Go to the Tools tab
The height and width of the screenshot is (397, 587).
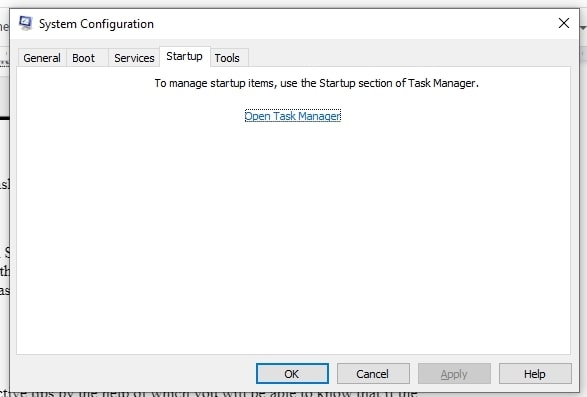click(x=227, y=58)
